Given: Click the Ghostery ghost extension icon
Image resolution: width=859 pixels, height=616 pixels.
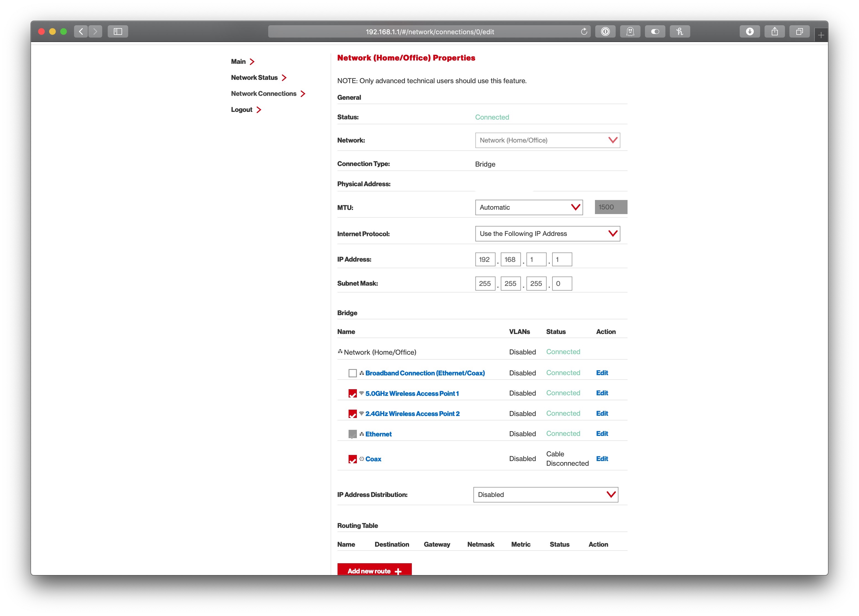Looking at the screenshot, I should pos(630,31).
